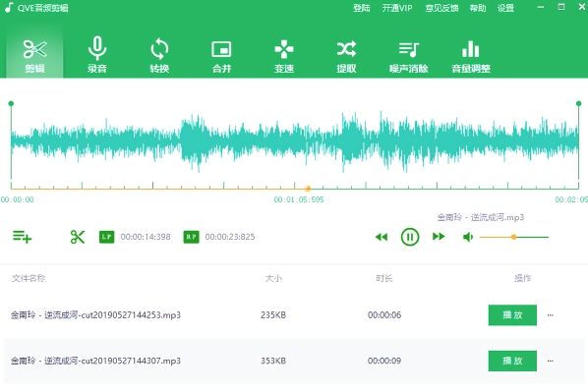Set right point with RP button
Image resolution: width=588 pixels, height=392 pixels.
tap(192, 237)
